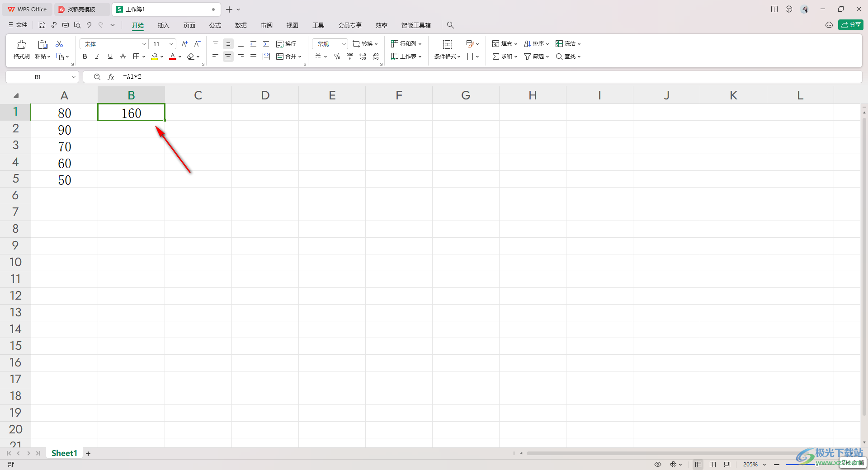Click the formula bar input showing =A1*2

(x=491, y=77)
